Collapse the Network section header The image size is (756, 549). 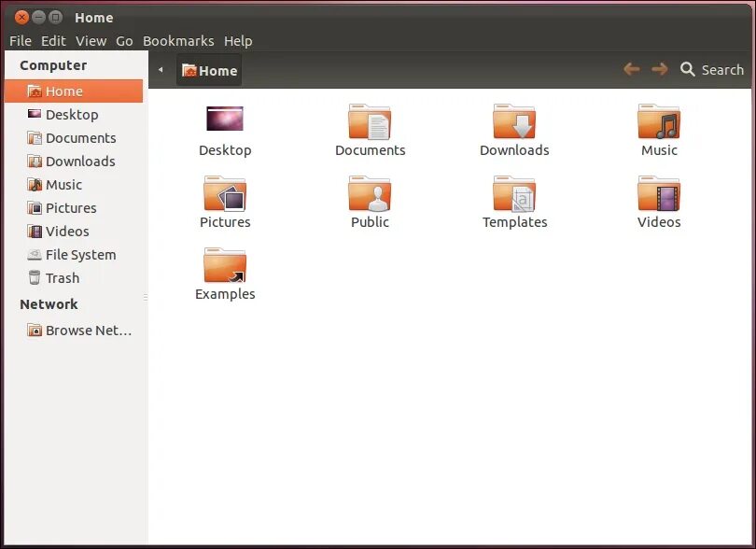[x=49, y=303]
